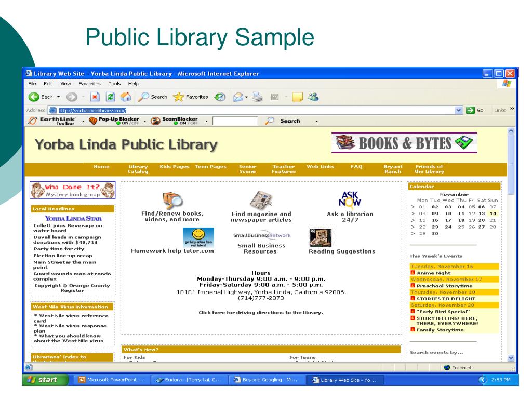This screenshot has width=532, height=399.
Task: Expand the Links bar chevron
Action: click(512, 109)
